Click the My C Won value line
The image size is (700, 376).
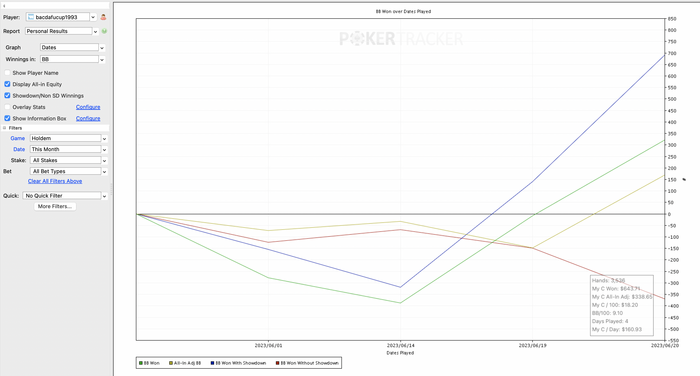pyautogui.click(x=616, y=289)
